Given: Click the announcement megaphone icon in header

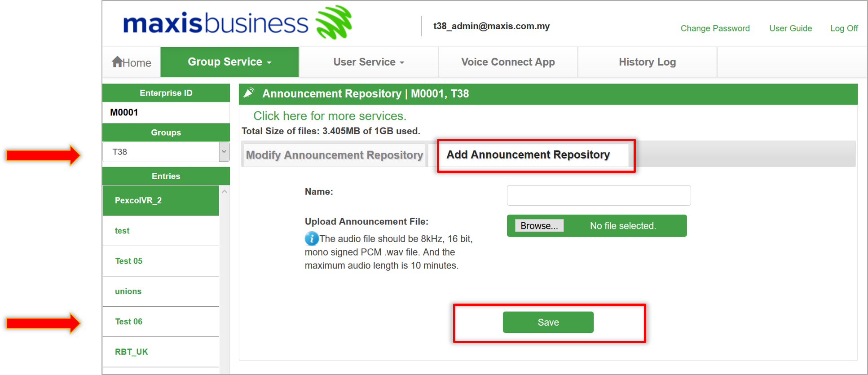Looking at the screenshot, I should pos(249,93).
